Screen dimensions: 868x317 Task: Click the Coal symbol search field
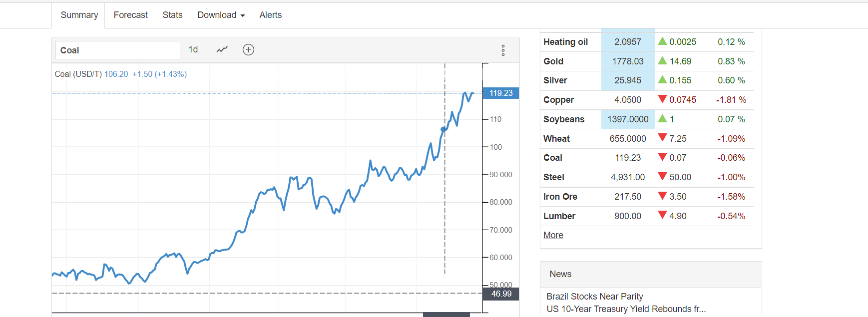(117, 50)
